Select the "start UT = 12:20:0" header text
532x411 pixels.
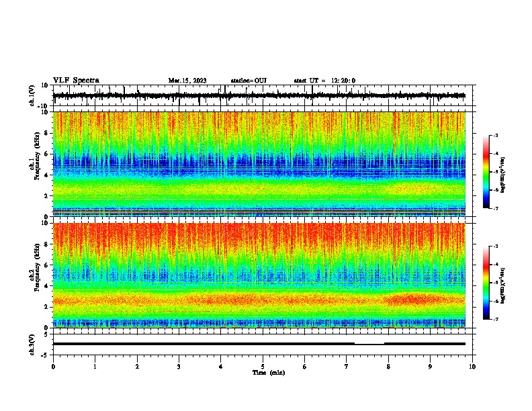pos(324,81)
